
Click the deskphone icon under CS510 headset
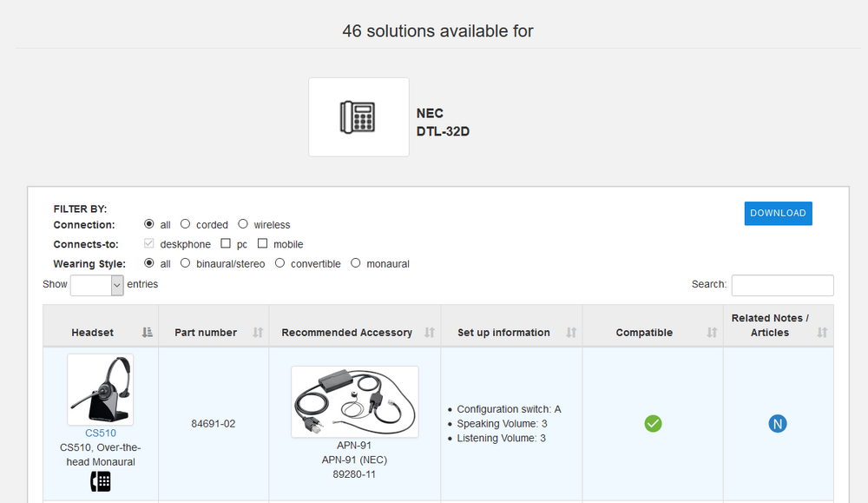coord(100,481)
